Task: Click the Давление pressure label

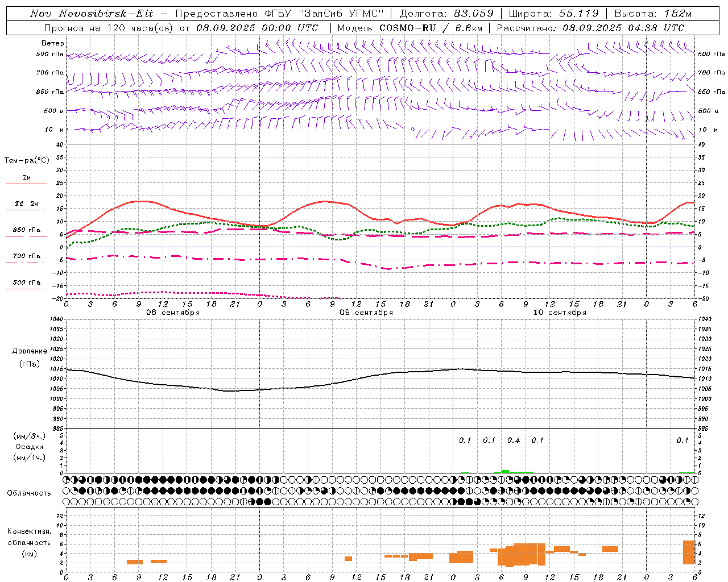Action: 30,351
